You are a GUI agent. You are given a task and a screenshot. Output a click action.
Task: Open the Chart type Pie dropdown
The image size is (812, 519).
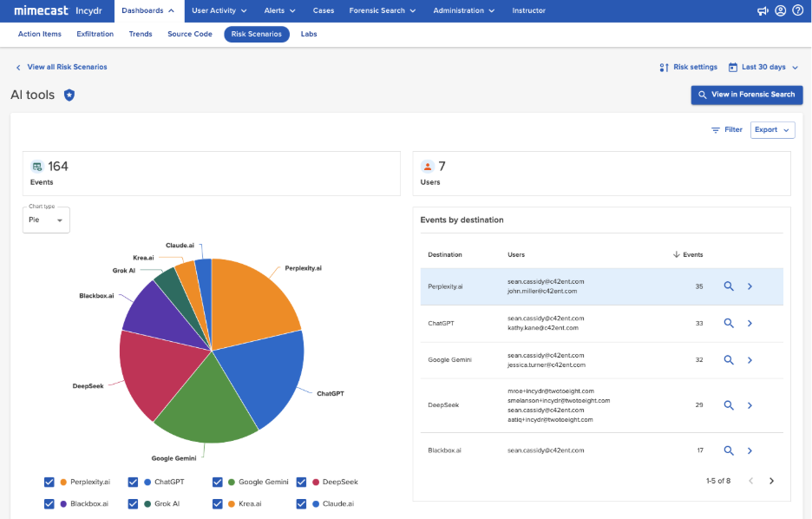[x=46, y=220]
